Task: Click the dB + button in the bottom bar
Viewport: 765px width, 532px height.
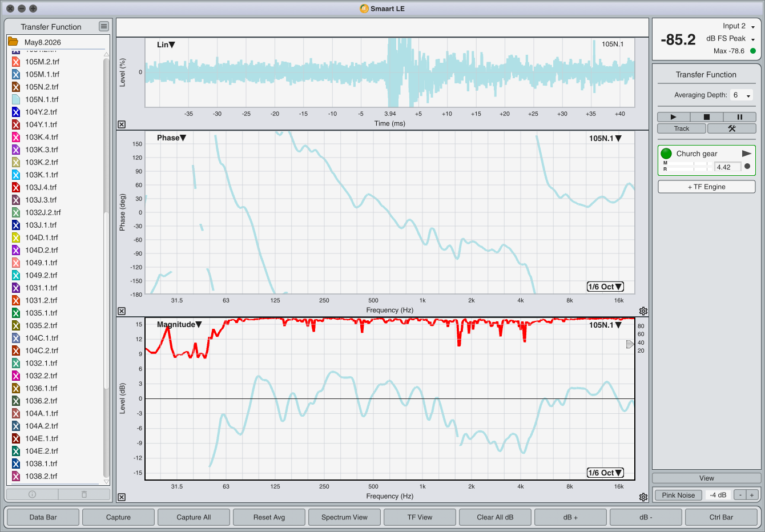Action: pos(570,517)
